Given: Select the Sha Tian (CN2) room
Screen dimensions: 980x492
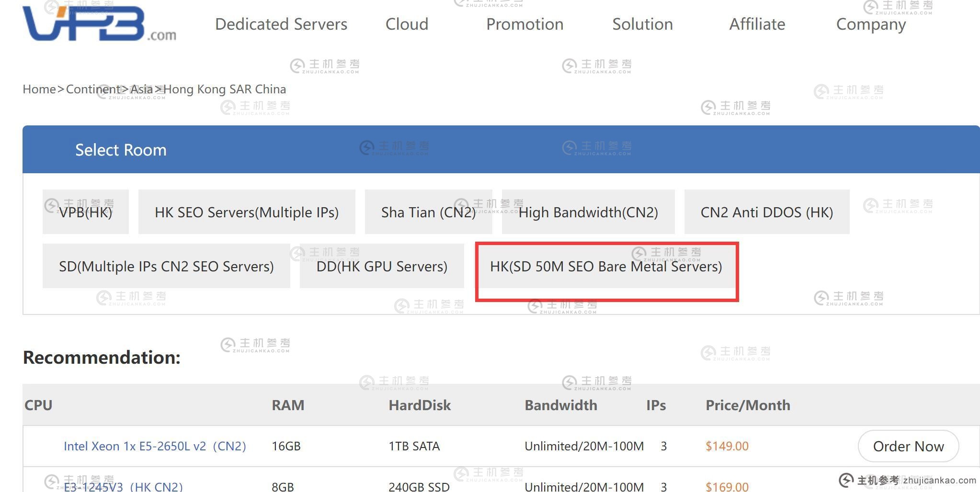Looking at the screenshot, I should [x=428, y=212].
